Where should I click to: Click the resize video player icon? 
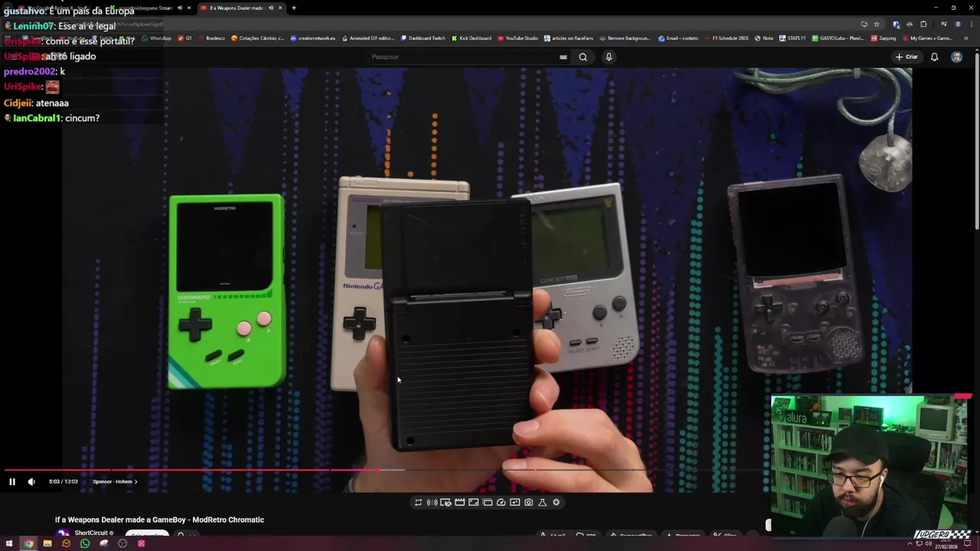pos(473,502)
